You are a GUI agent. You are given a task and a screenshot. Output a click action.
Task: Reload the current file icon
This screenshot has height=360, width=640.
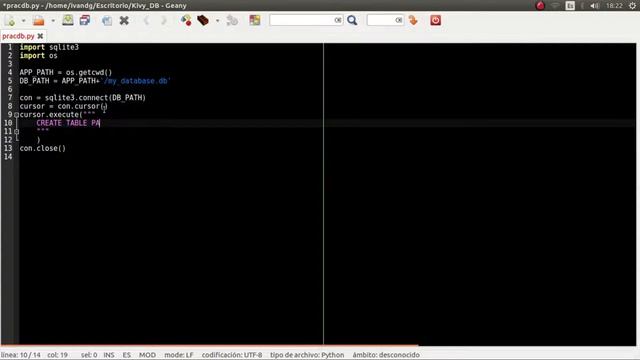click(x=107, y=20)
